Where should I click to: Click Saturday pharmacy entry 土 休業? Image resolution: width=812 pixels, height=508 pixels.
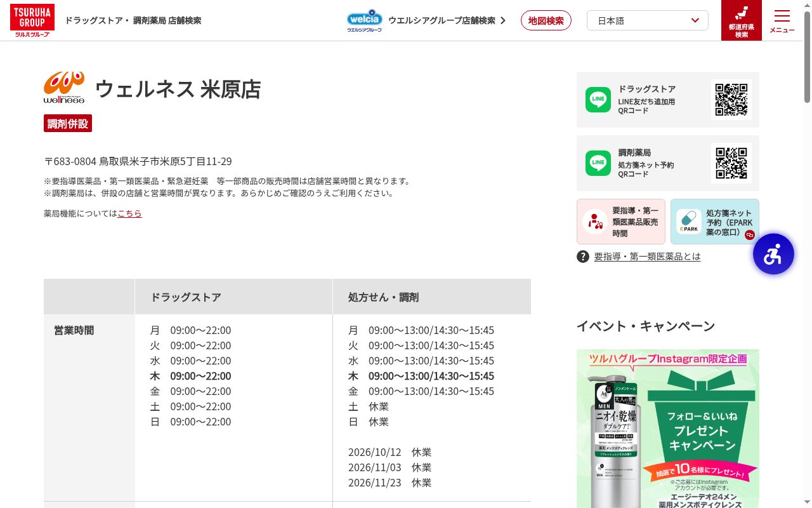369,406
